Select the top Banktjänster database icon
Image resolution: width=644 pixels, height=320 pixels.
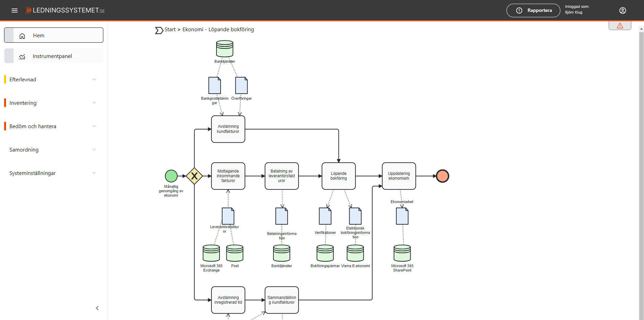coord(225,49)
